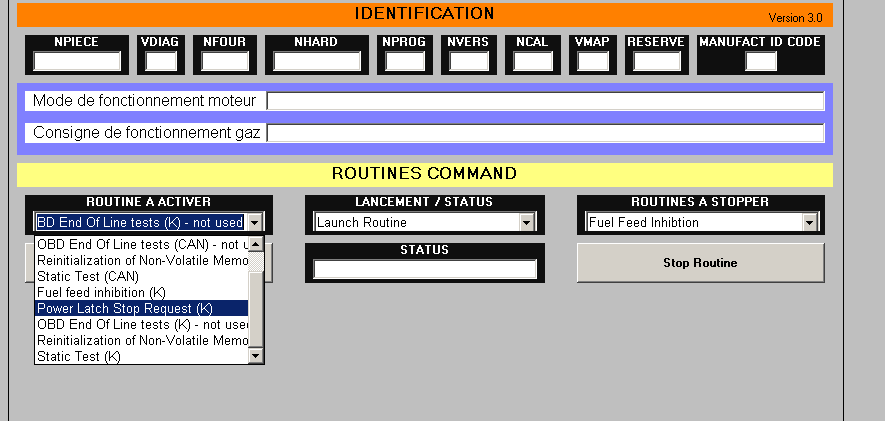Click the NCAL input field
The width and height of the screenshot is (885, 421).
tap(533, 61)
